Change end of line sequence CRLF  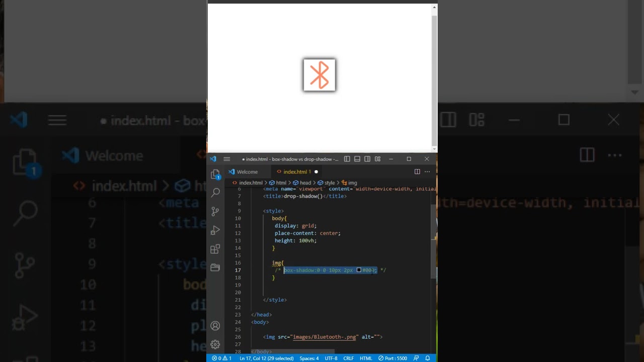[348, 358]
